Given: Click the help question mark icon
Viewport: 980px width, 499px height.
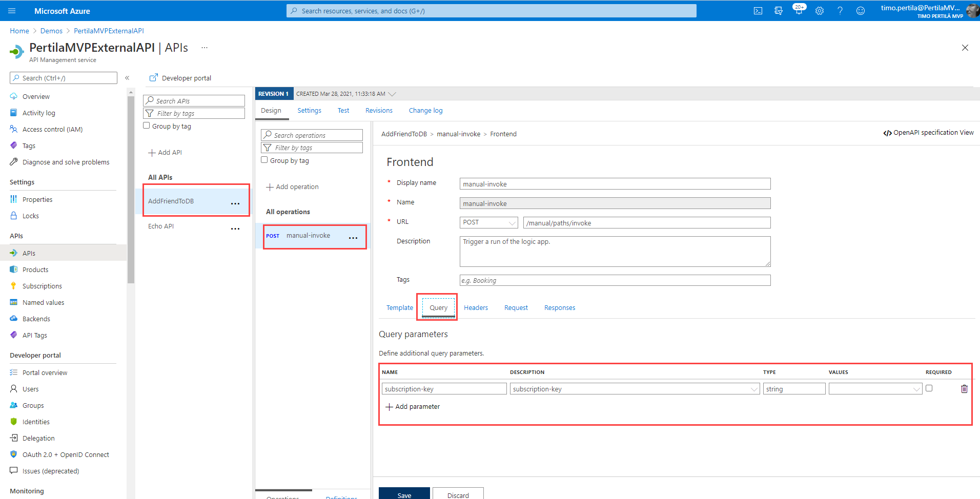Looking at the screenshot, I should 840,11.
